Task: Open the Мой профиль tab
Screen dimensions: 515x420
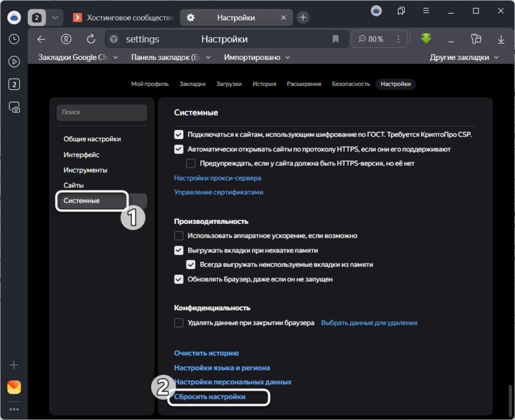Action: pos(150,84)
